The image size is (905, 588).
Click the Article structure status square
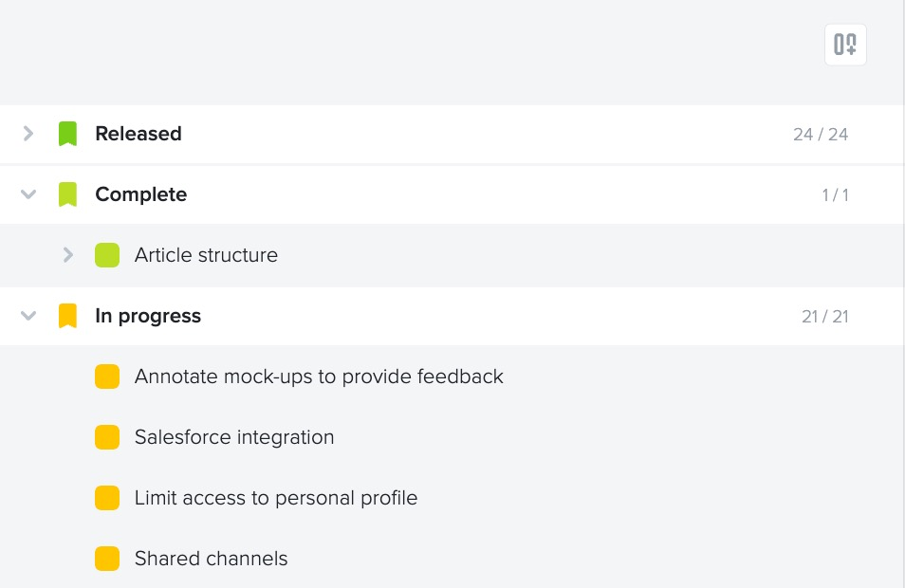pos(107,255)
